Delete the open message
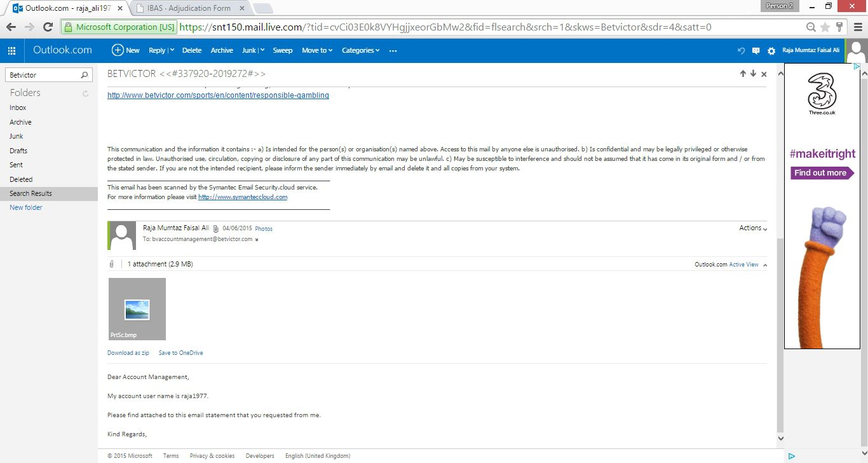Image resolution: width=868 pixels, height=463 pixels. (191, 50)
